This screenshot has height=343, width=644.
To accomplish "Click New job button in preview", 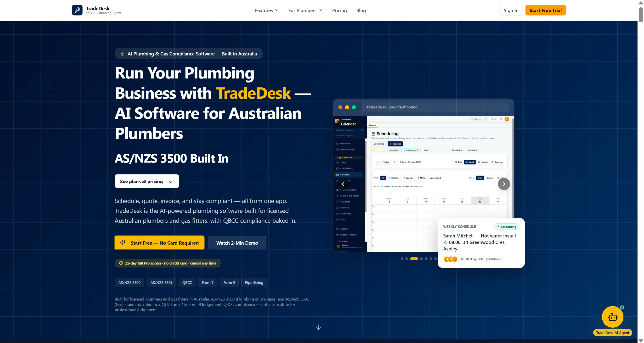I will (395, 144).
